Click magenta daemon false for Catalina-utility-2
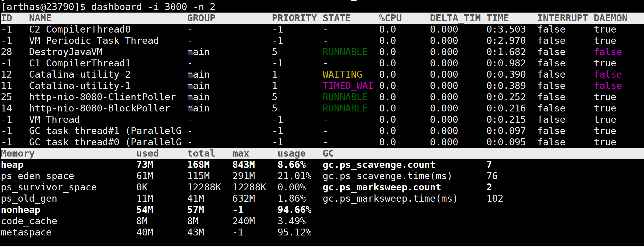The image size is (644, 247). click(608, 74)
